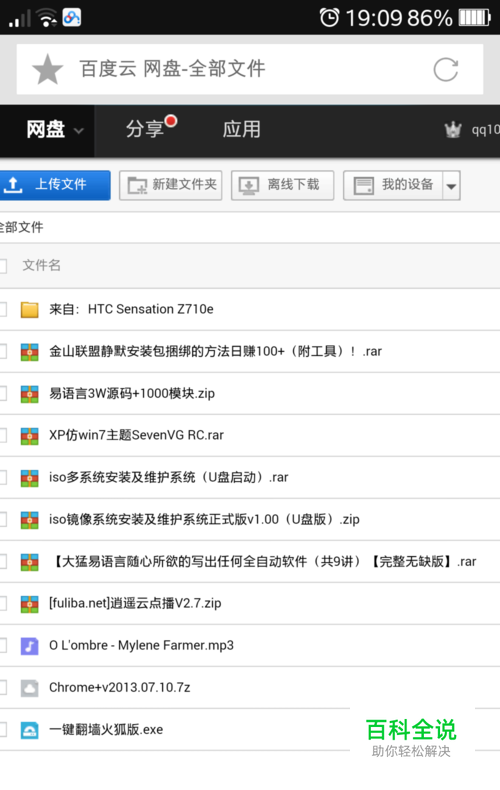Click archive icon for iso多系统安装 rar
Image resolution: width=500 pixels, height=790 pixels.
30,478
